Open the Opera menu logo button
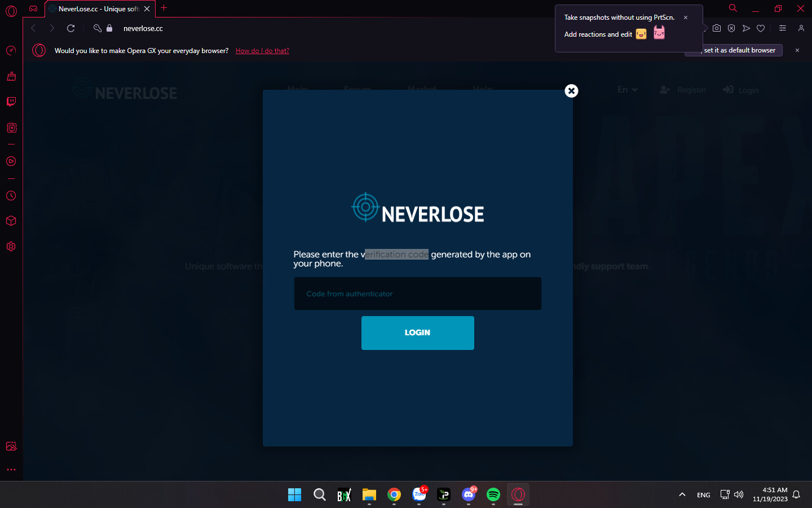The height and width of the screenshot is (508, 812). click(x=11, y=10)
